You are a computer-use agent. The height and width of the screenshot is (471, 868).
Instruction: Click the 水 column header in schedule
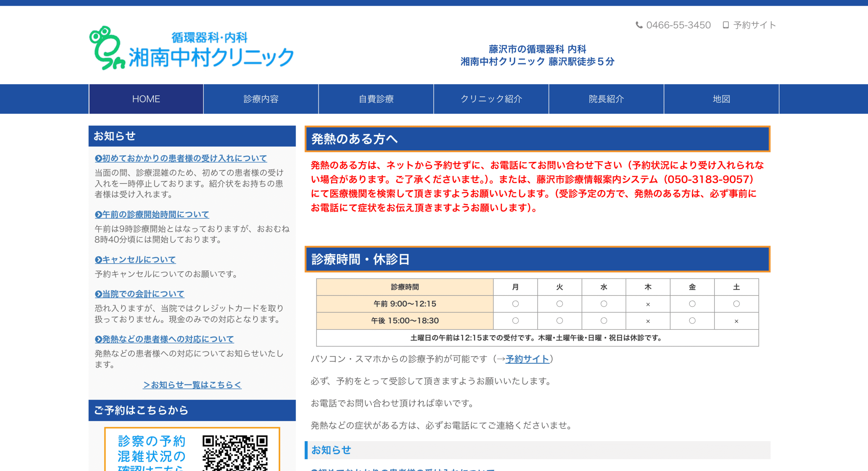pyautogui.click(x=604, y=287)
